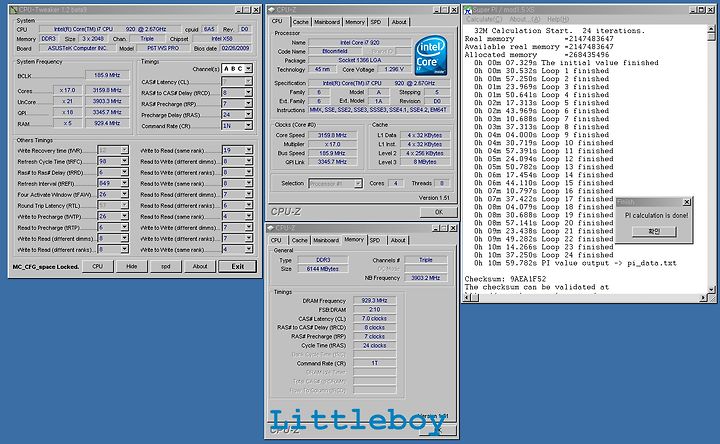Viewport: 720px width, 444px height.
Task: Select the Cache tab in upper CPU-Z window
Action: point(301,22)
